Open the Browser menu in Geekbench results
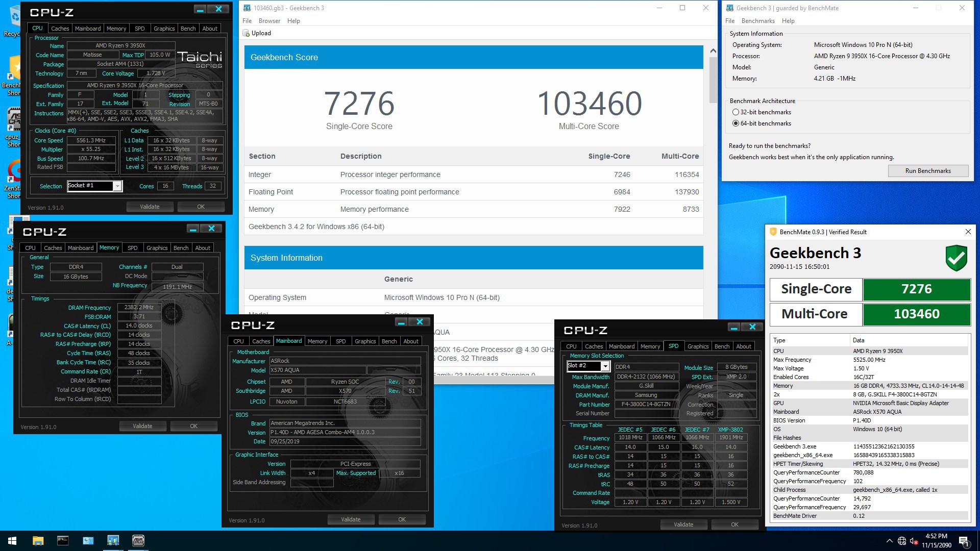Viewport: 980px width, 551px height. coord(269,21)
